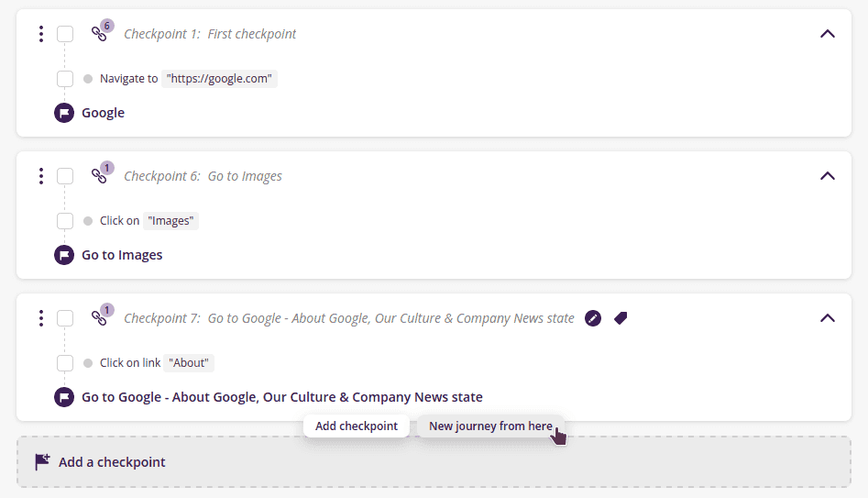
Task: Open the three-dot menu for Checkpoint 6
Action: coord(41,176)
